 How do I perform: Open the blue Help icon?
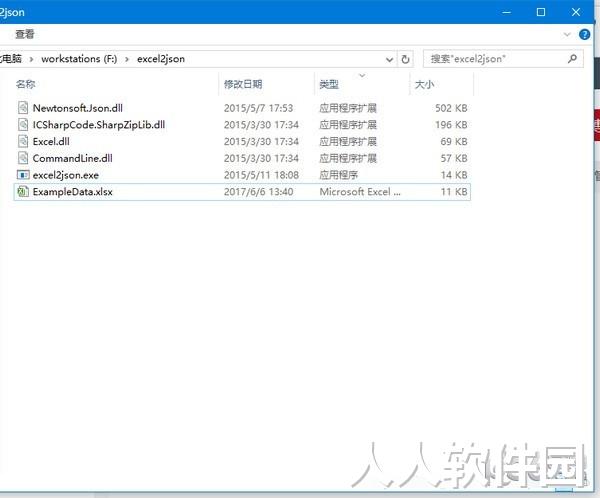coord(584,34)
